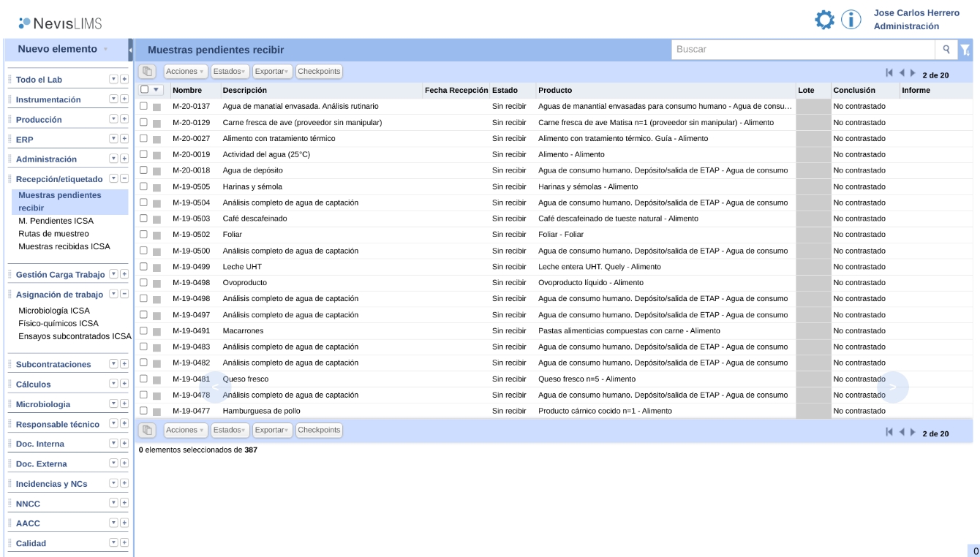The image size is (980, 557).
Task: Go to first page in top pager
Action: [889, 72]
